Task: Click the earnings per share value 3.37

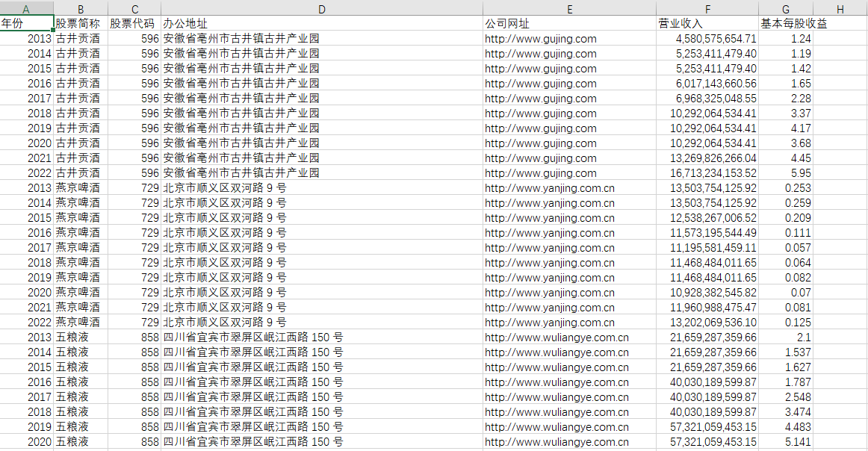Action: click(786, 113)
